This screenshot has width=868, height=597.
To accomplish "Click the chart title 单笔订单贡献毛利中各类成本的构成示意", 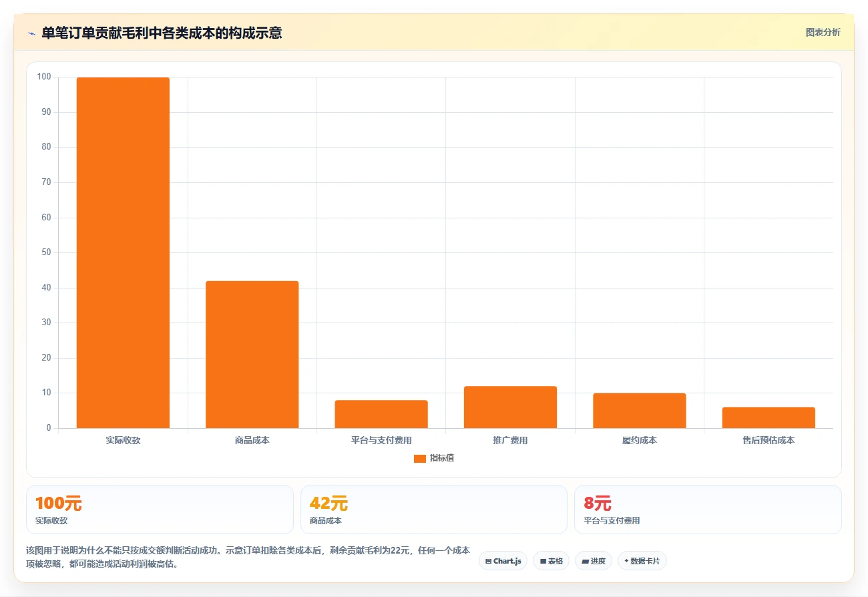I will 162,33.
